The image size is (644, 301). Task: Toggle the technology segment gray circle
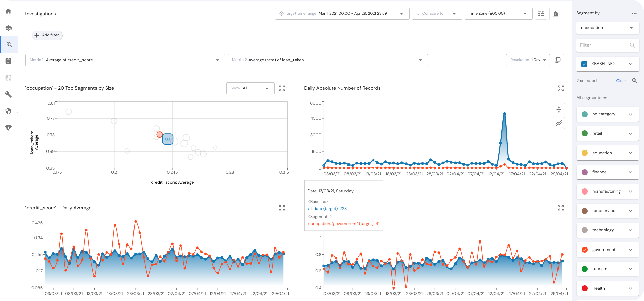[x=585, y=230]
